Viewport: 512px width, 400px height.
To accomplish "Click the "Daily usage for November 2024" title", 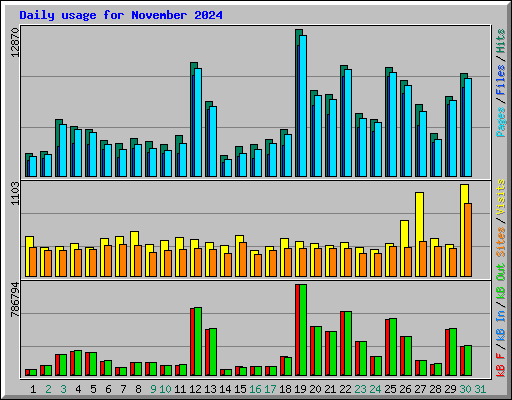I will point(121,15).
